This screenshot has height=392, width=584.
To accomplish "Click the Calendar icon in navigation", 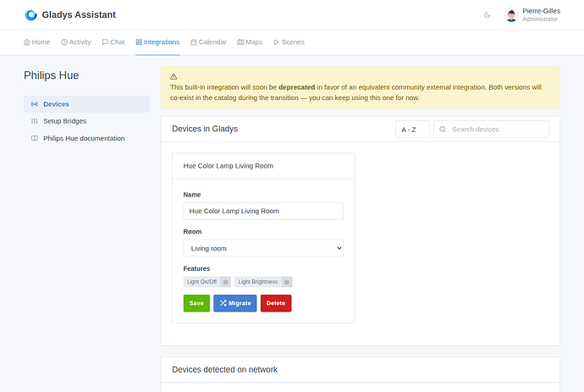I will 194,42.
